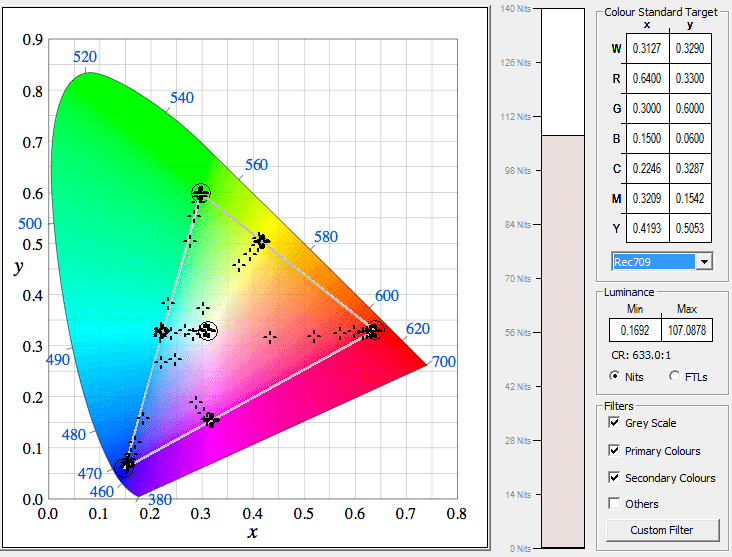This screenshot has height=557, width=732.
Task: Click the G target x value 0.3000
Action: tap(647, 108)
